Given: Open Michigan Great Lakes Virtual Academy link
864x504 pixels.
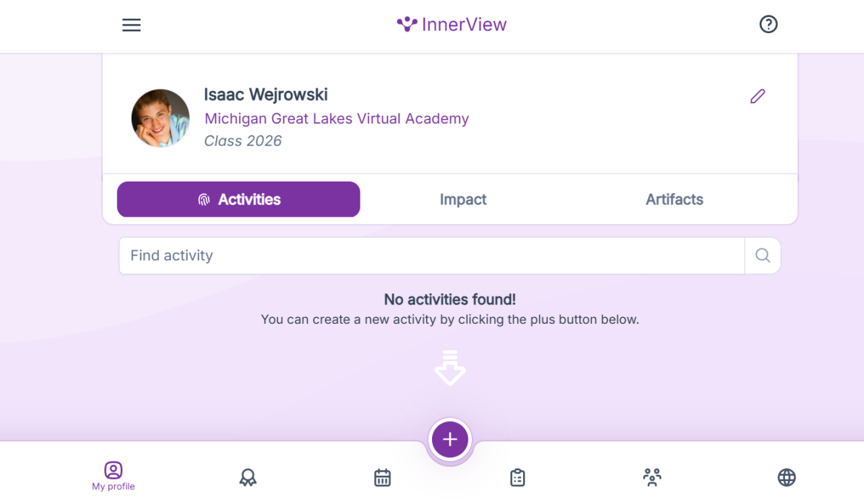Looking at the screenshot, I should pyautogui.click(x=337, y=119).
